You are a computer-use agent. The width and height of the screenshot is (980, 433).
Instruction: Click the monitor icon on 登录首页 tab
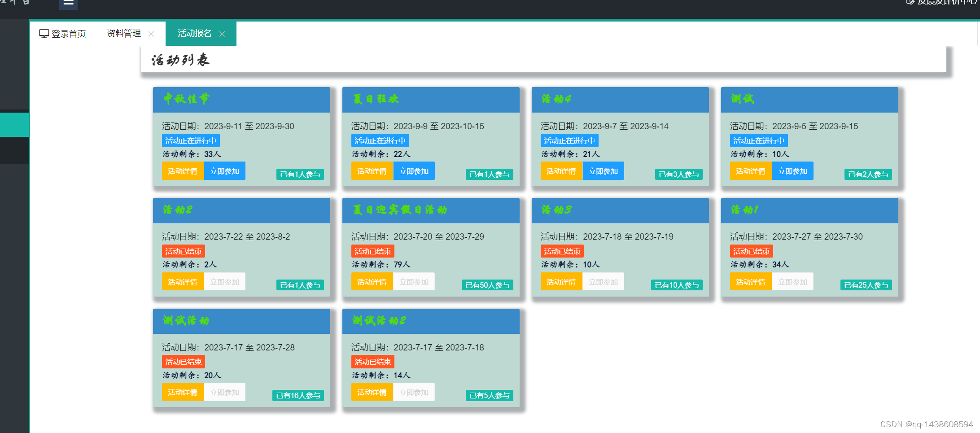(x=44, y=34)
